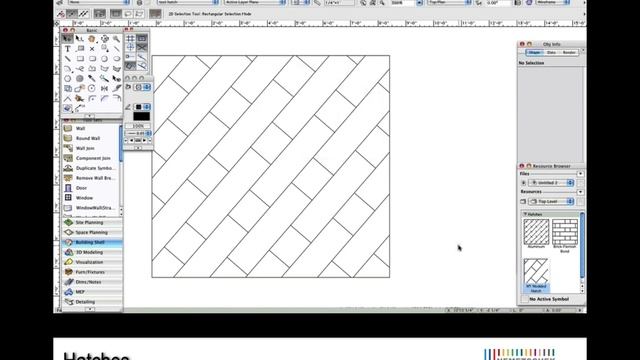
Task: Select the Text tool in Basic palette
Action: (67, 49)
